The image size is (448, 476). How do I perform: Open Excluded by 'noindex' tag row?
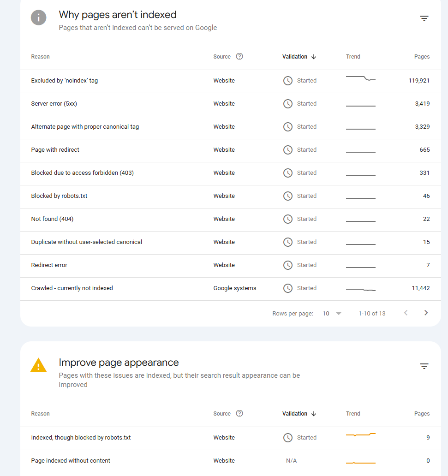[65, 81]
